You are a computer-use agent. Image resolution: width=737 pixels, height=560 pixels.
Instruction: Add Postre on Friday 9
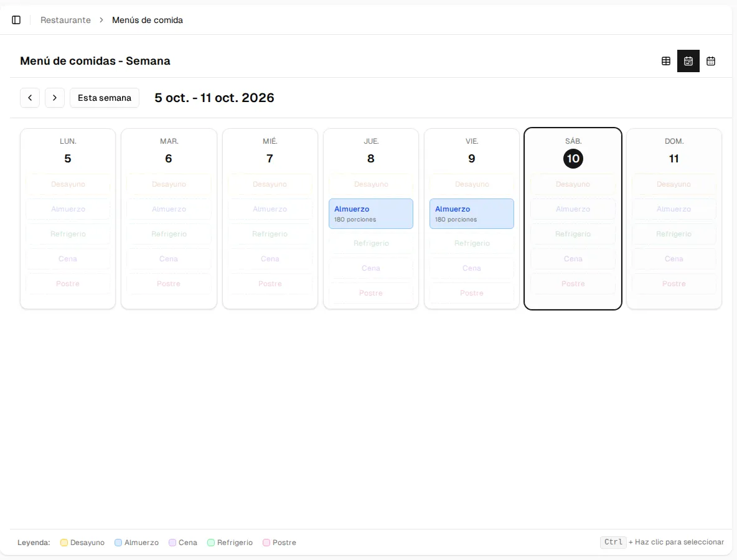pyautogui.click(x=471, y=293)
